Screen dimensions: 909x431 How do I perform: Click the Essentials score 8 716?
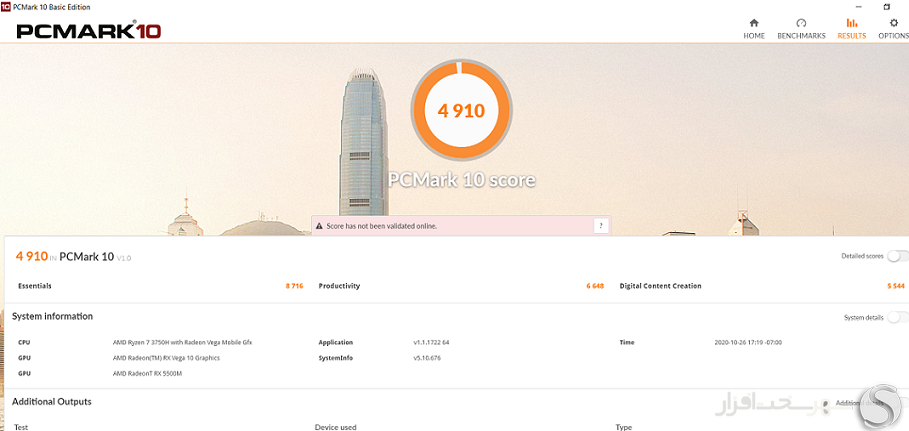point(294,286)
